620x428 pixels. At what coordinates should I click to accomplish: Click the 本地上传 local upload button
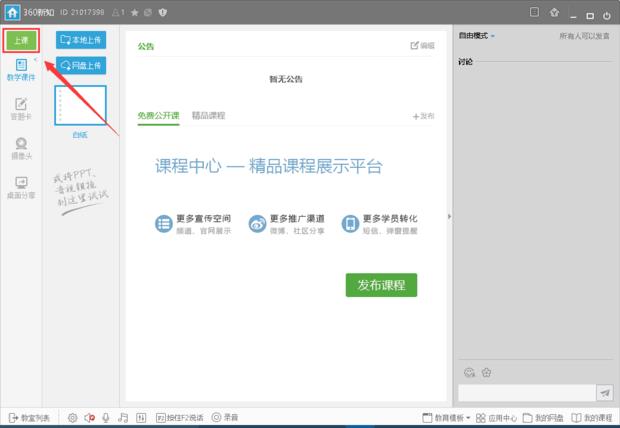[x=80, y=40]
